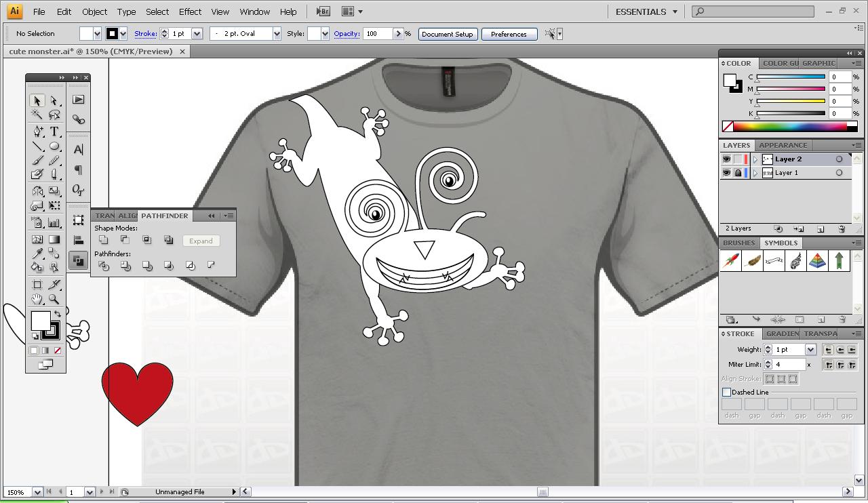
Task: Click the color spectrum bar in Color panel
Action: (x=790, y=126)
